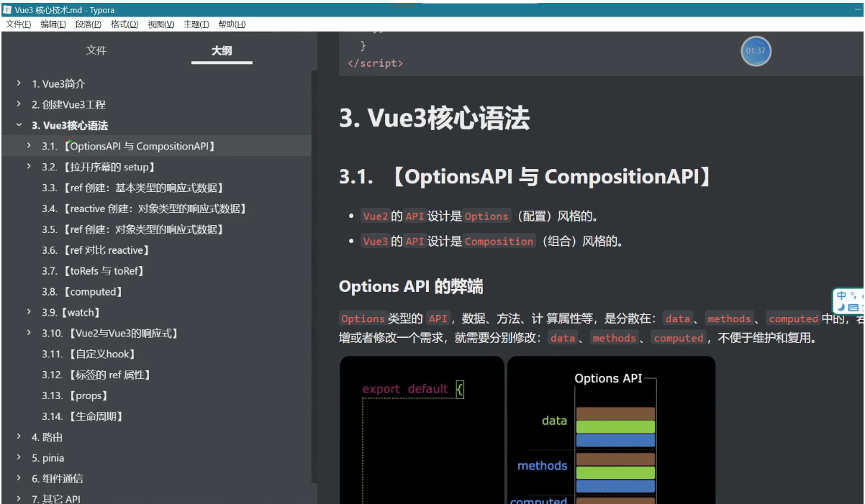Select 3.10 Vue2与Vue3的响应式 entry
This screenshot has height=504, width=865.
[111, 334]
